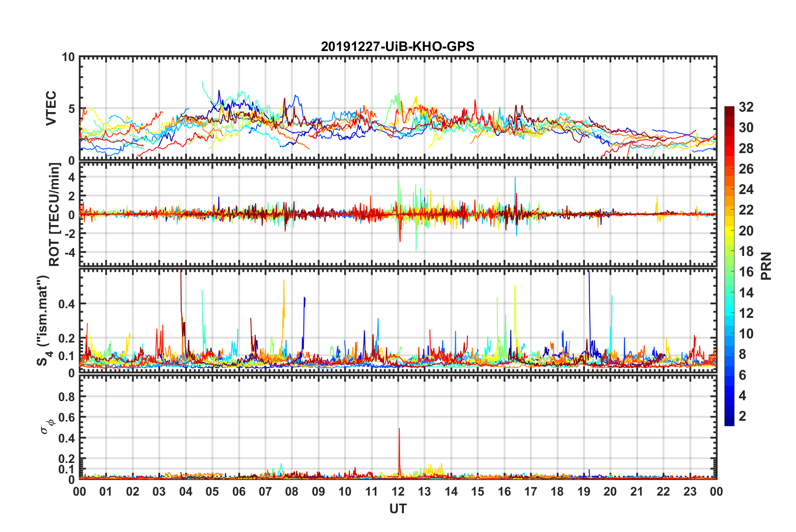This screenshot has width=796, height=532.
Task: Click colorbar tick label 8
Action: [x=742, y=354]
